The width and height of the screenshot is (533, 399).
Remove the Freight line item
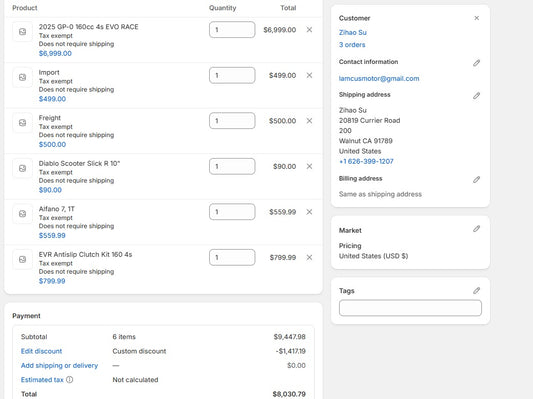[309, 121]
